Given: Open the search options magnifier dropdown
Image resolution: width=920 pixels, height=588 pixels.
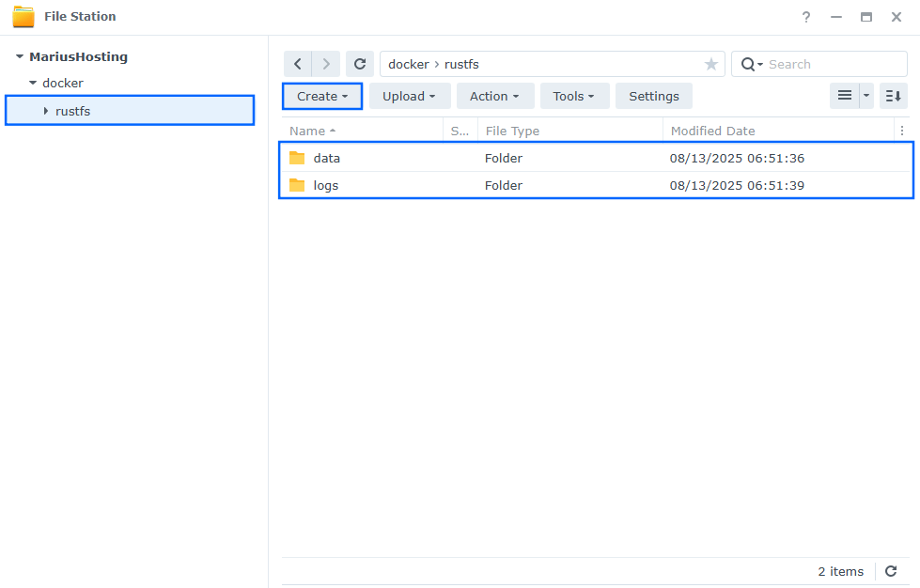Looking at the screenshot, I should [752, 64].
